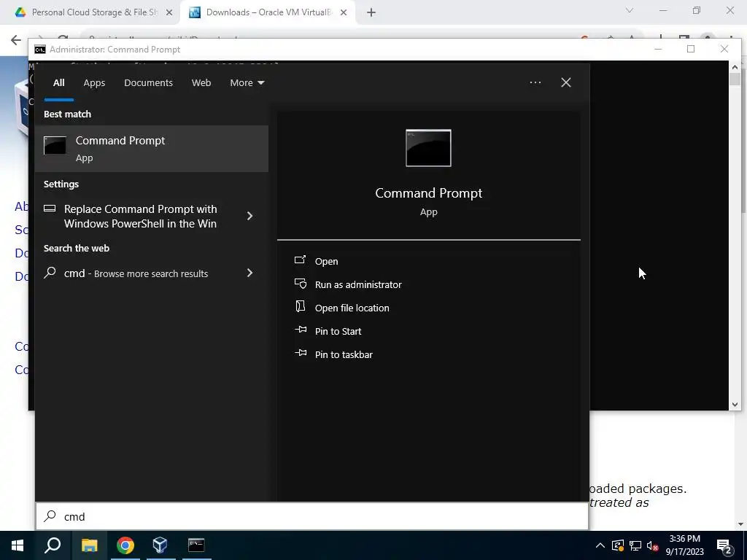Screen dimensions: 747x560
Task: Show hidden system tray icons
Action: (x=600, y=545)
